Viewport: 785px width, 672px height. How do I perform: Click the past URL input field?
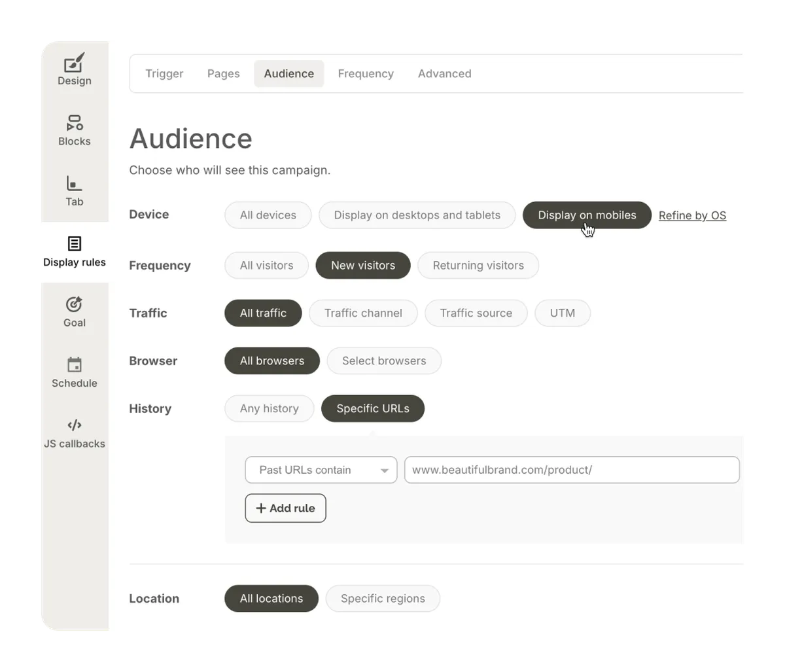pyautogui.click(x=572, y=470)
